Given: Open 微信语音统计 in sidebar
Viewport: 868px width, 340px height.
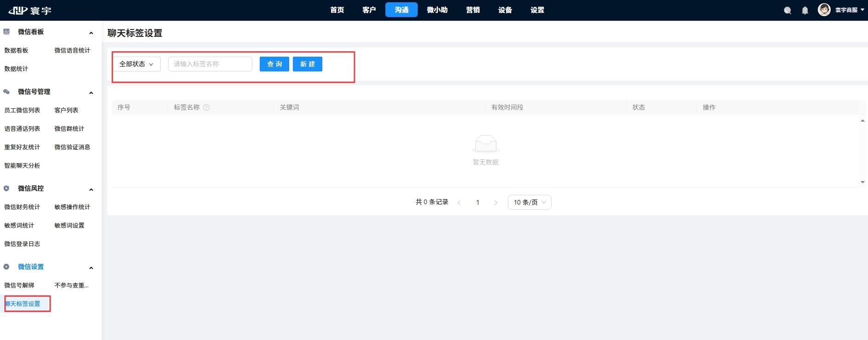Looking at the screenshot, I should pos(72,50).
